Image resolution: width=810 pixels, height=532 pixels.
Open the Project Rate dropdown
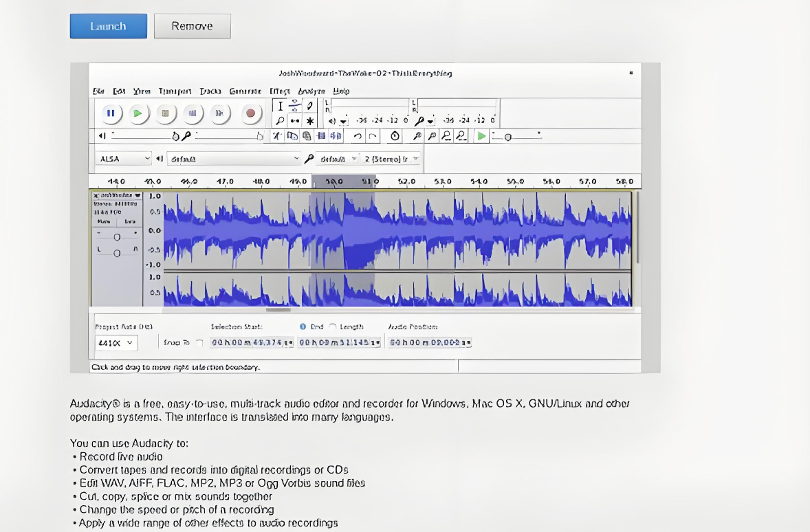click(x=116, y=342)
